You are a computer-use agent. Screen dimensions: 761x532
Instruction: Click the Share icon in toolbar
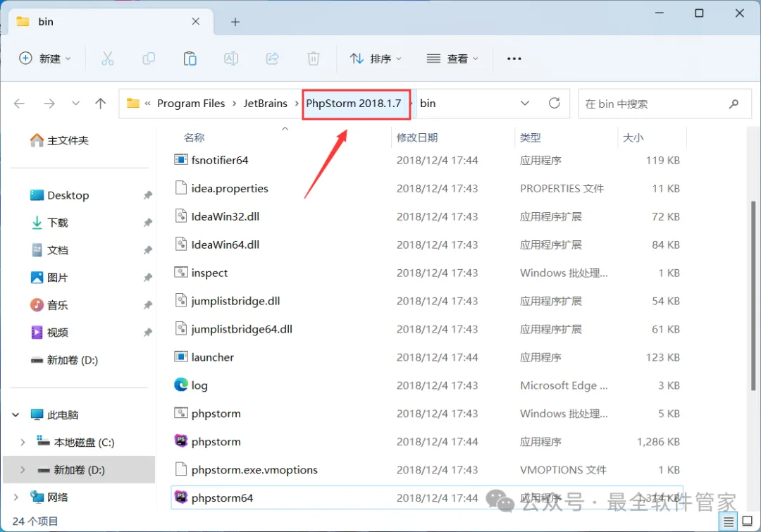click(272, 58)
